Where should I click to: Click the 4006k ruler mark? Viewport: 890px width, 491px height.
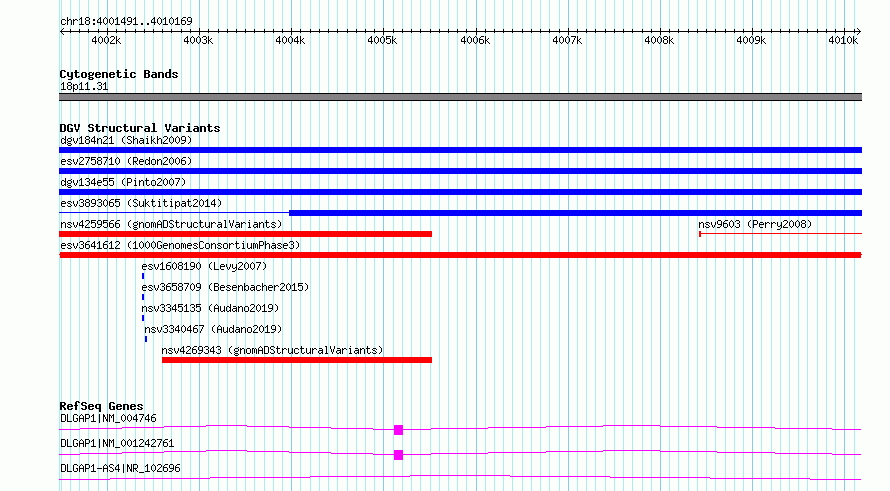point(475,40)
